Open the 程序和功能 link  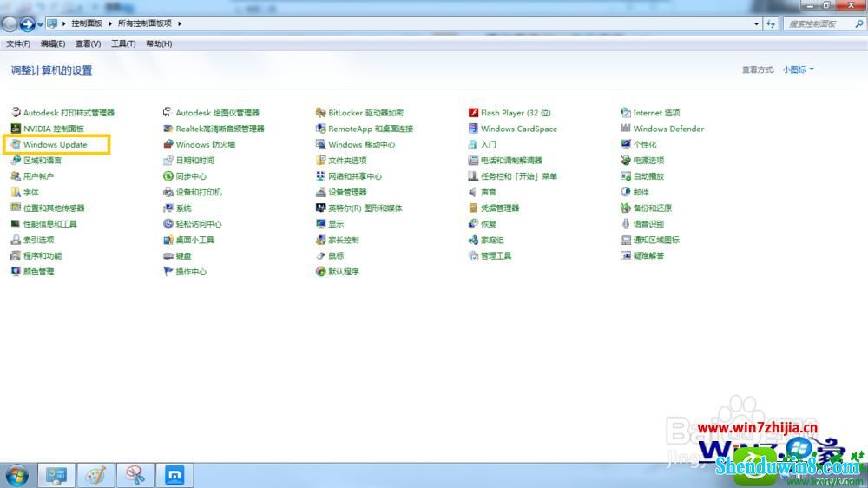[43, 256]
